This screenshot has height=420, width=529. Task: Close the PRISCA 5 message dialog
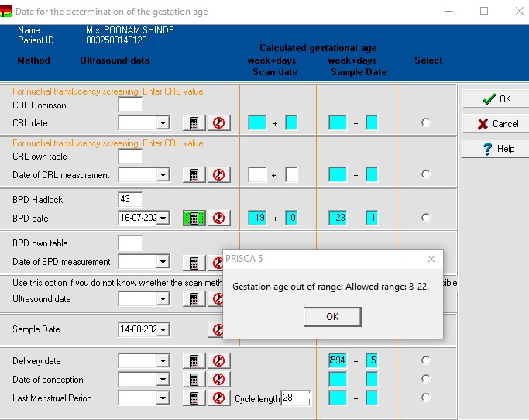(431, 259)
